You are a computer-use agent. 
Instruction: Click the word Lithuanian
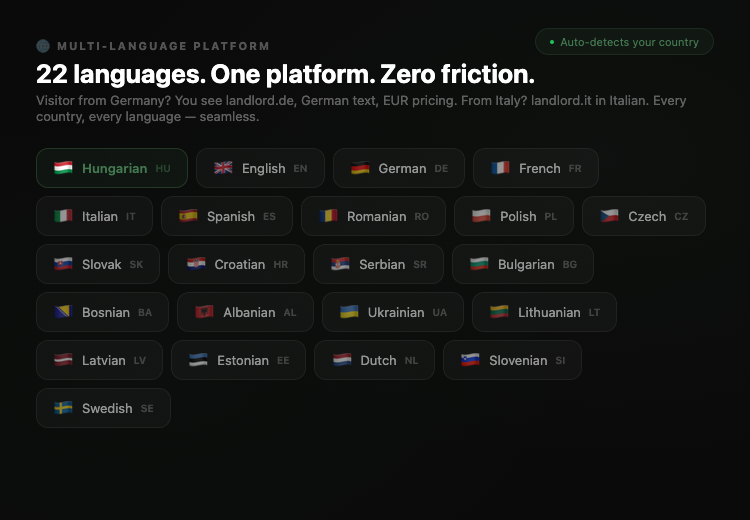(x=549, y=312)
